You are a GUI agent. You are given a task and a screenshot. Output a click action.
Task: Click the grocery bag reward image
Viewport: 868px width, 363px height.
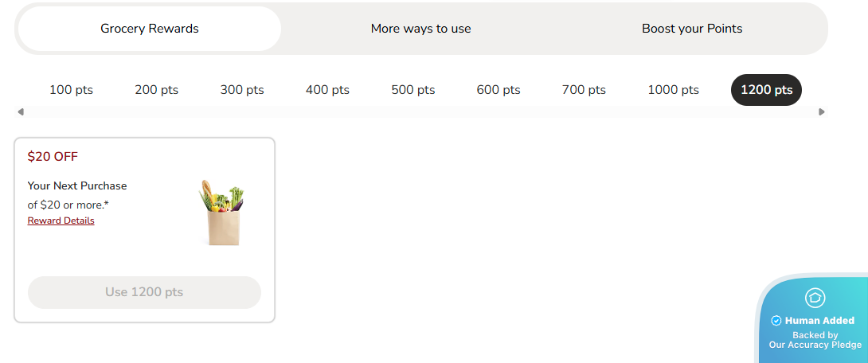[221, 212]
